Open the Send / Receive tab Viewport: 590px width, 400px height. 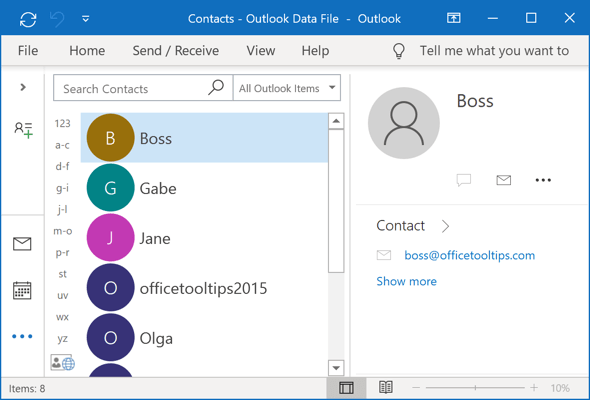point(176,50)
